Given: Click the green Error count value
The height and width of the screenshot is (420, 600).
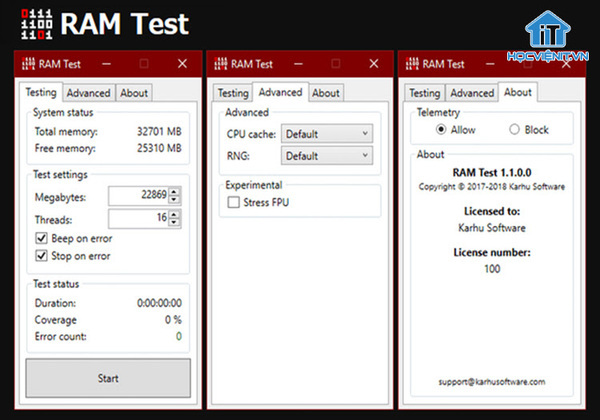Looking at the screenshot, I should pyautogui.click(x=179, y=336).
